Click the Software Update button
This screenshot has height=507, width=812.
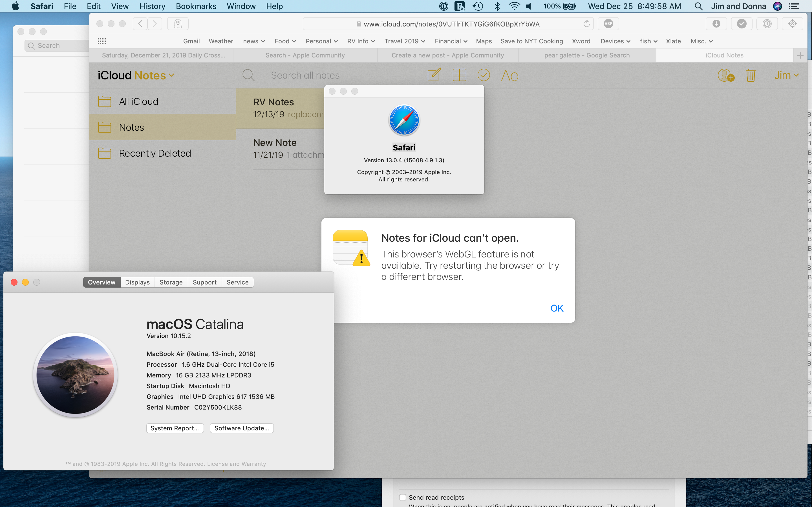click(242, 428)
